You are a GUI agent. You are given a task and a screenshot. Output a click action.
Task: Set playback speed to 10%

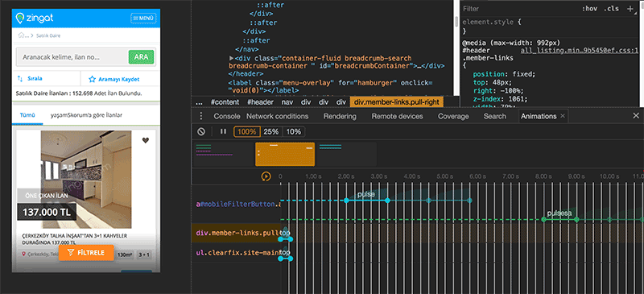pyautogui.click(x=294, y=131)
